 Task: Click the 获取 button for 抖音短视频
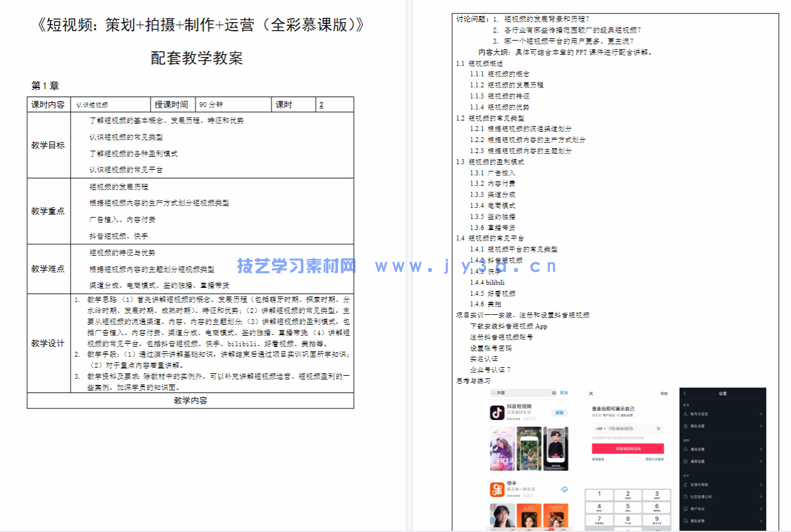click(x=560, y=413)
